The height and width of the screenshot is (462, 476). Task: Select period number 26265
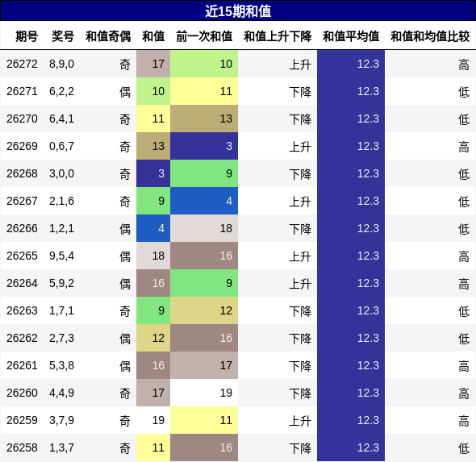pos(22,256)
